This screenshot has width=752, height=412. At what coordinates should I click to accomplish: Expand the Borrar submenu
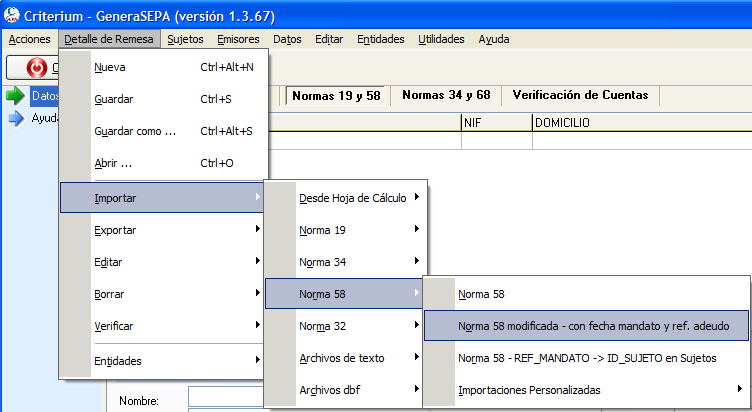pyautogui.click(x=162, y=294)
